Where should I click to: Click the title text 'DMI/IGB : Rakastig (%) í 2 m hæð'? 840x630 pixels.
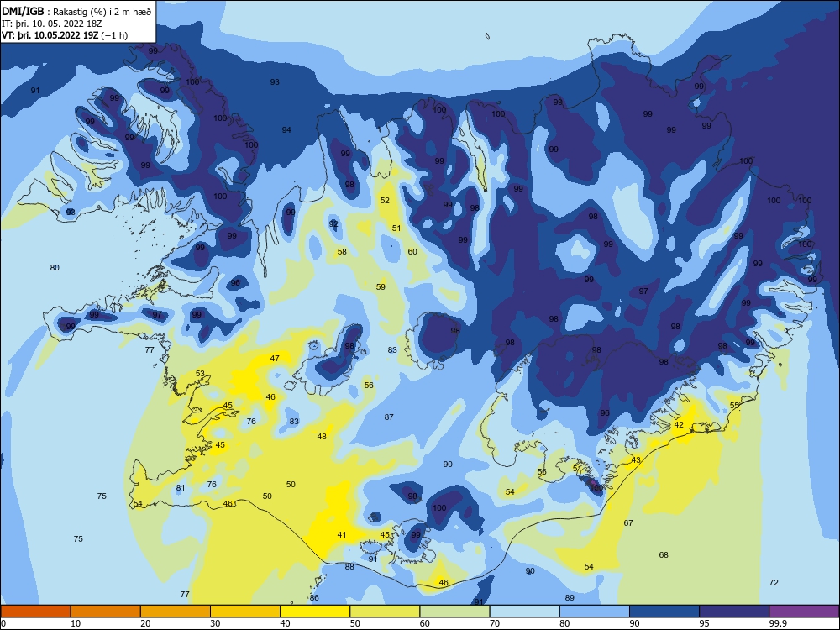pyautogui.click(x=76, y=12)
